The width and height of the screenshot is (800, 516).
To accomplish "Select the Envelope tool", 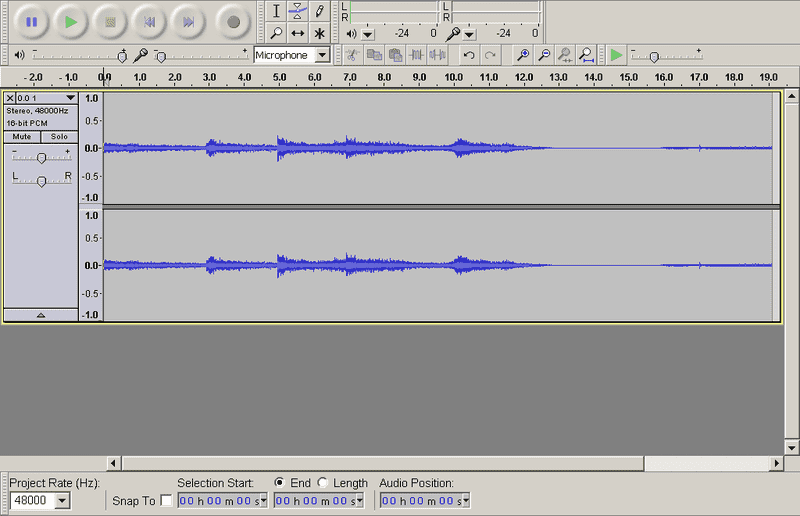I will (297, 11).
